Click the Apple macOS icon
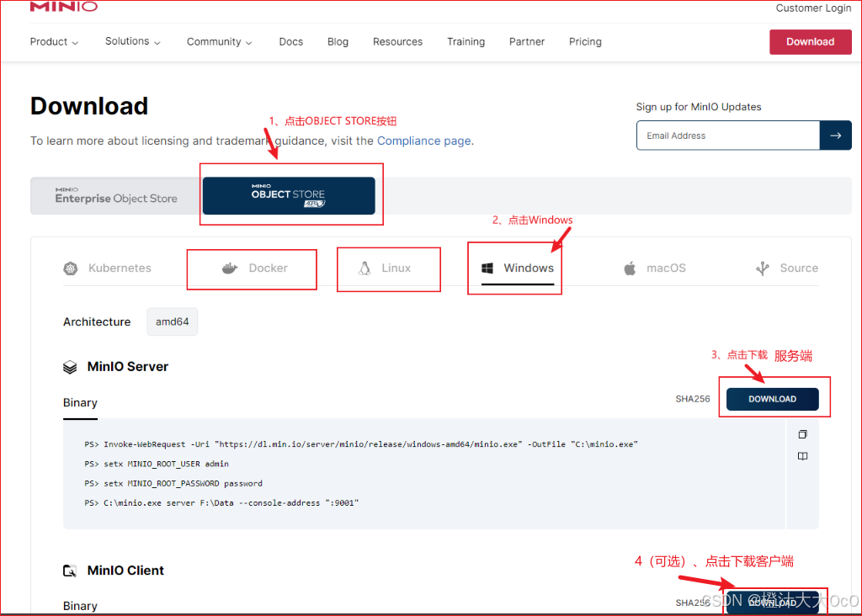This screenshot has width=862, height=616. tap(630, 268)
